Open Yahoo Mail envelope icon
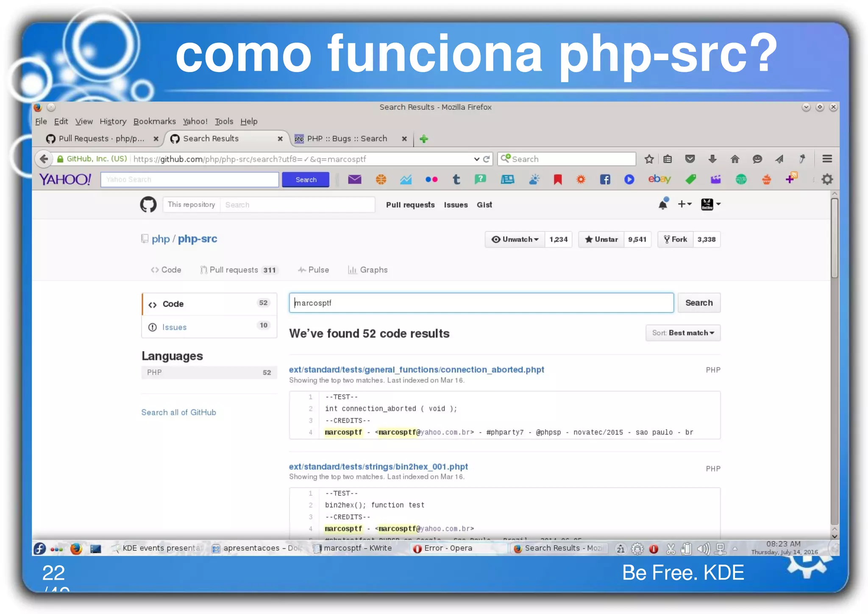The height and width of the screenshot is (614, 868). tap(355, 179)
